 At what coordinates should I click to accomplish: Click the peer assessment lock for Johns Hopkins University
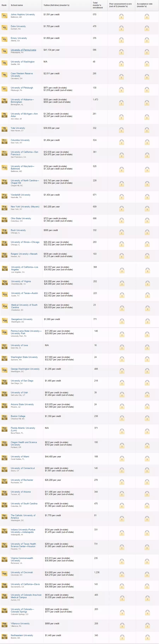121,17
